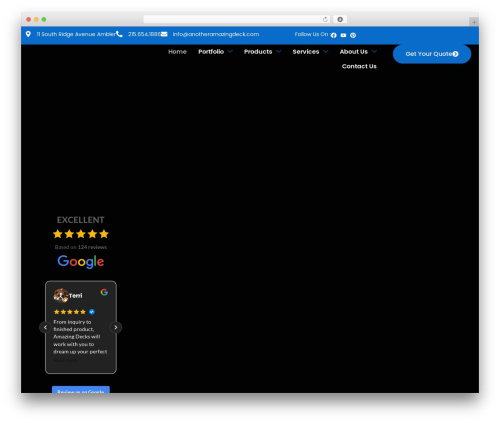Click the phone handset icon
Viewport: 500px width, 423px height.
tap(119, 34)
